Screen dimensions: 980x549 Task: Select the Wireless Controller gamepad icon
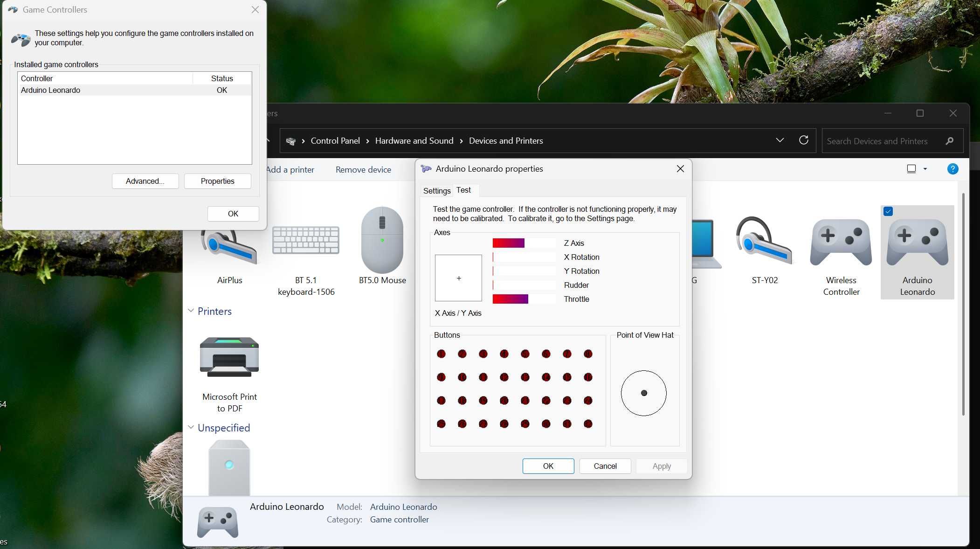point(841,242)
